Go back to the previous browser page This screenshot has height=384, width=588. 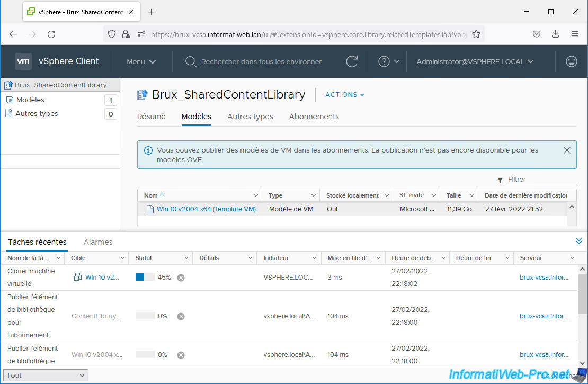(x=13, y=34)
